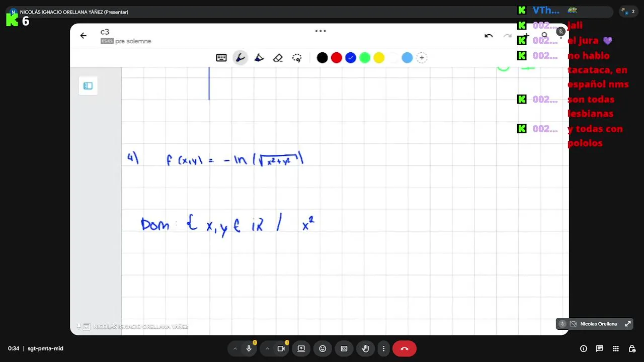Toggle the microphone on or off

point(249,348)
